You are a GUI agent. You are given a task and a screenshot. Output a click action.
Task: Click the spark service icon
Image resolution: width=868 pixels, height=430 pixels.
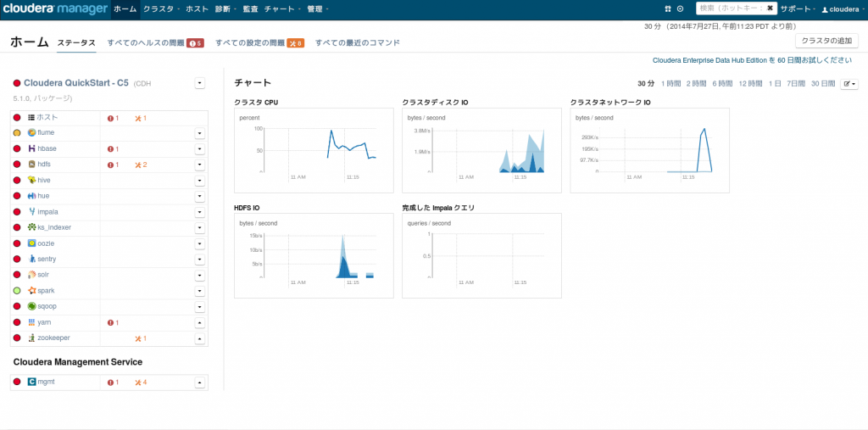[x=32, y=290]
